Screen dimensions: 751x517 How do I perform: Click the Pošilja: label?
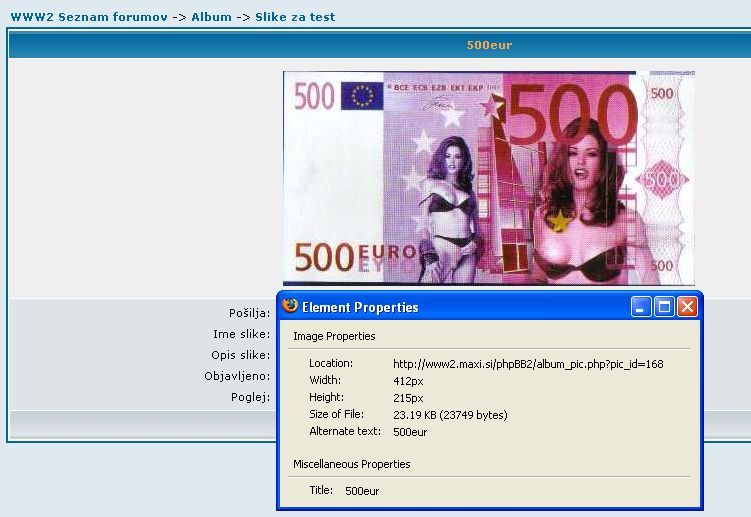coord(250,313)
